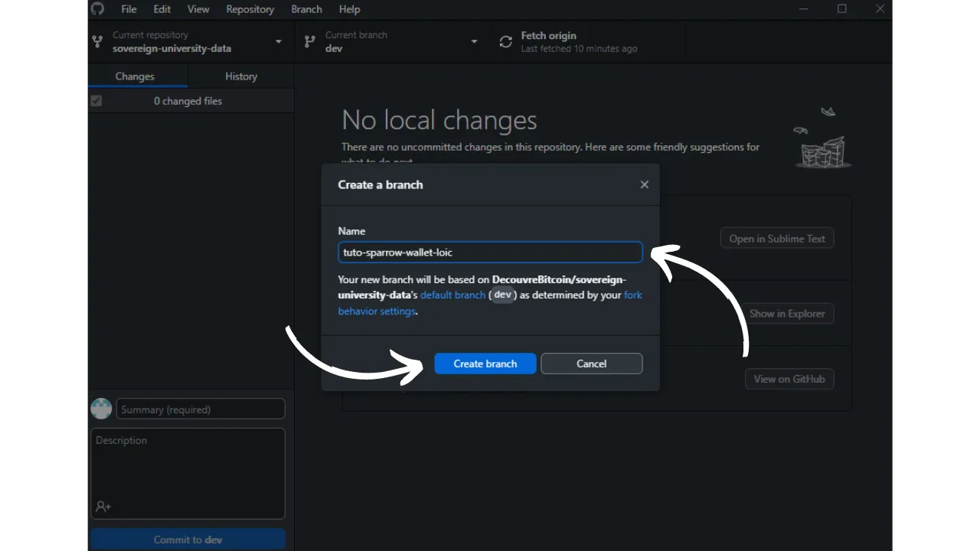Click the GitHub Desktop logo icon
The height and width of the screenshot is (551, 980).
(x=97, y=9)
